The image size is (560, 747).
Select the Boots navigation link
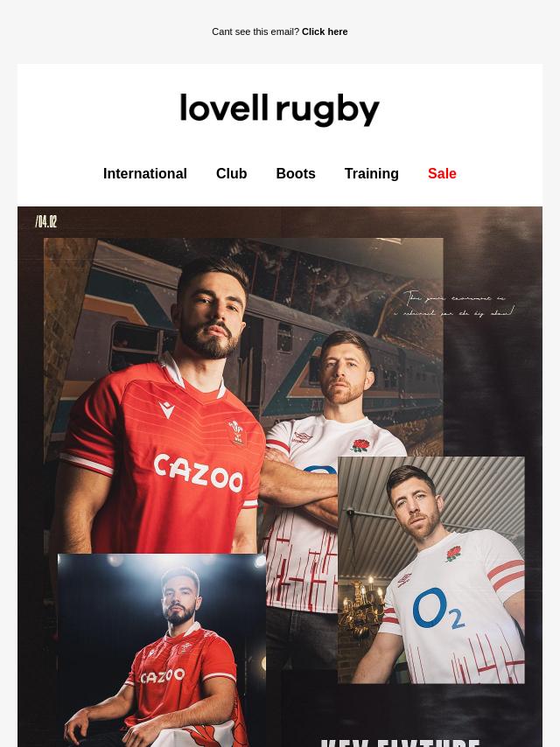coord(296,174)
